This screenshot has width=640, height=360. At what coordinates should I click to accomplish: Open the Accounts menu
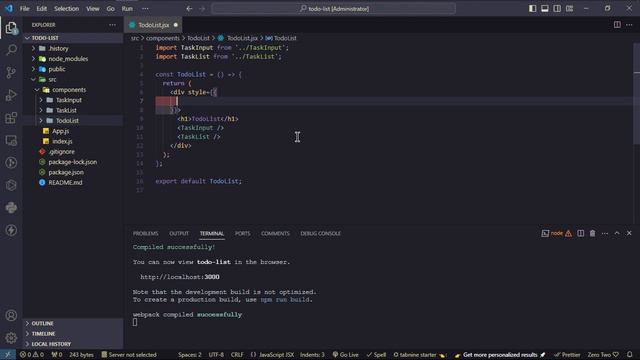[x=11, y=315]
